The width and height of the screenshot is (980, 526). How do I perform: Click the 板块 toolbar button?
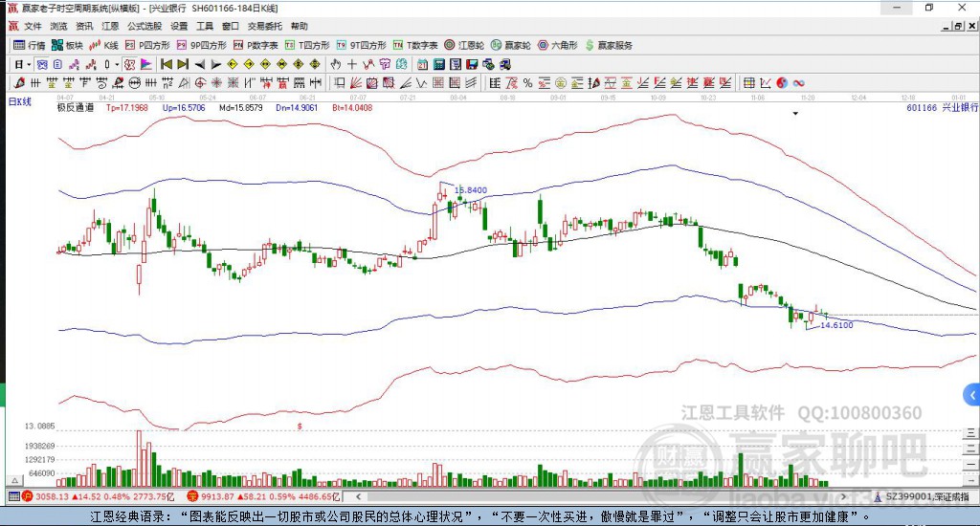(x=67, y=45)
